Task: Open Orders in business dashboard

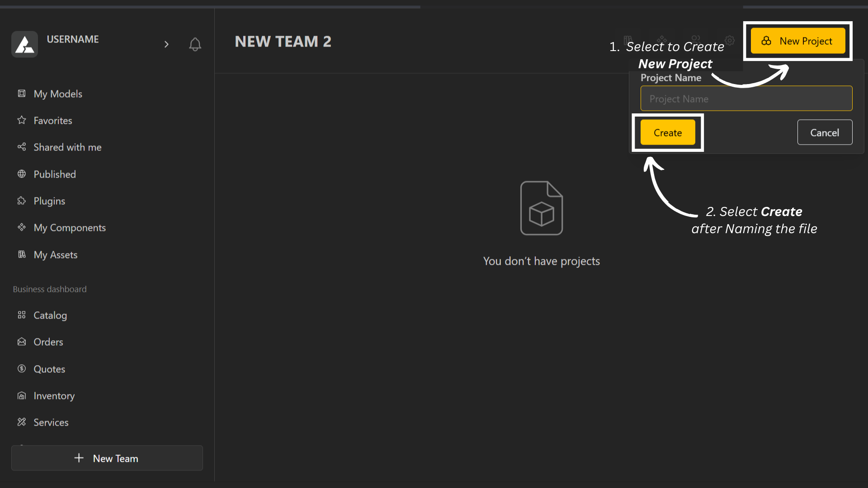Action: click(x=48, y=342)
